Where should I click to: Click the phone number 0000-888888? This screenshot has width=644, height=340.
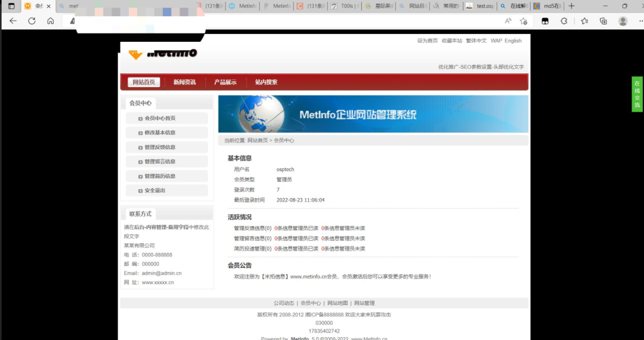tap(157, 255)
